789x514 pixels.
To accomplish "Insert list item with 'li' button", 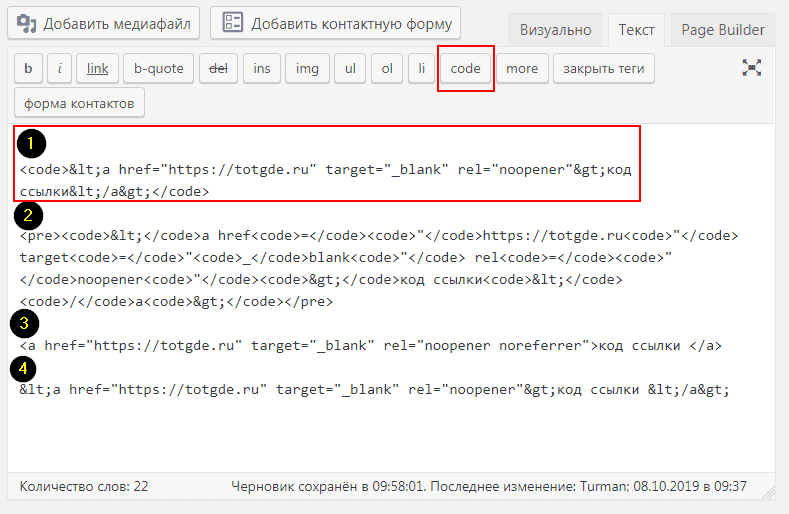I will coord(422,68).
